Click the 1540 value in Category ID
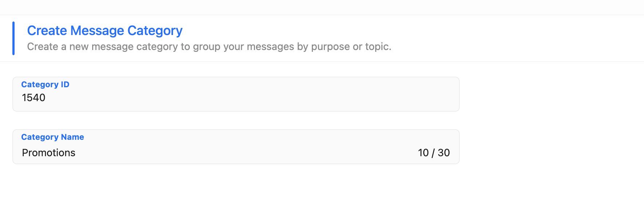This screenshot has width=644, height=200. pos(34,98)
